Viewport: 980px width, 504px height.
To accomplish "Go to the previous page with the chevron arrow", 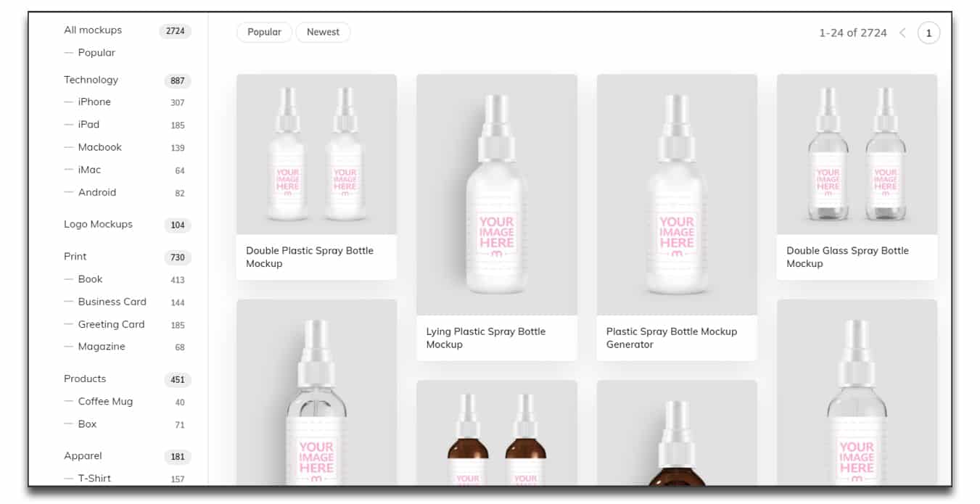I will pyautogui.click(x=902, y=33).
